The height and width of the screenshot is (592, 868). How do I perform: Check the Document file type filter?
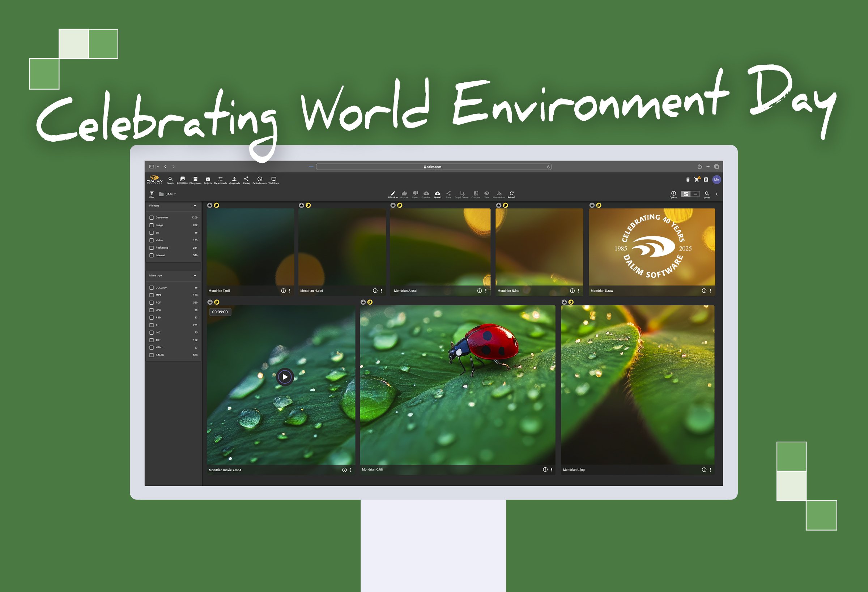[x=151, y=218]
